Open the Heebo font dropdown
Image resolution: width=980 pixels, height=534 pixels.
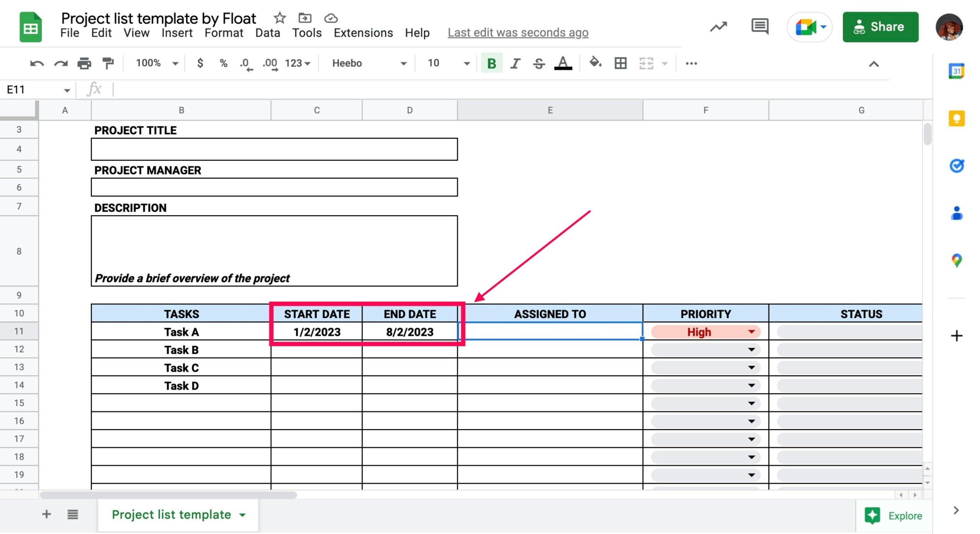click(369, 63)
